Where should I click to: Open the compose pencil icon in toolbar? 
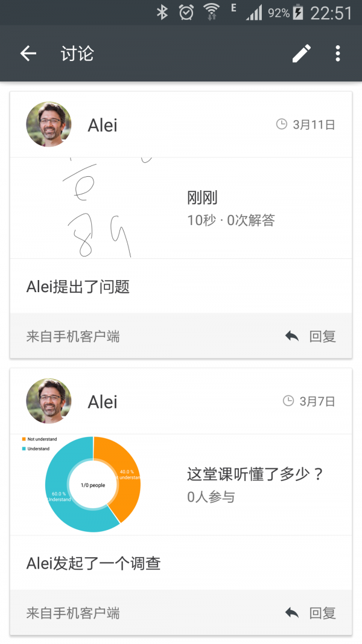point(301,53)
